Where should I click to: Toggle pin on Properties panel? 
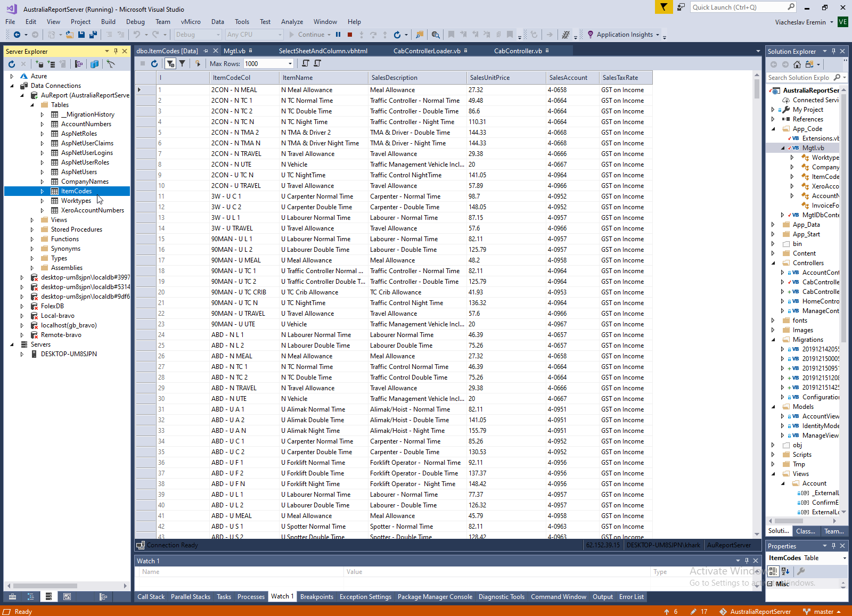coord(833,546)
